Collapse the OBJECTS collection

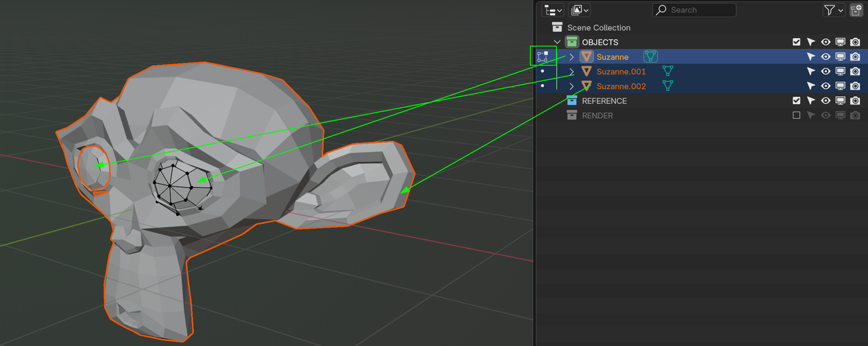click(x=557, y=42)
